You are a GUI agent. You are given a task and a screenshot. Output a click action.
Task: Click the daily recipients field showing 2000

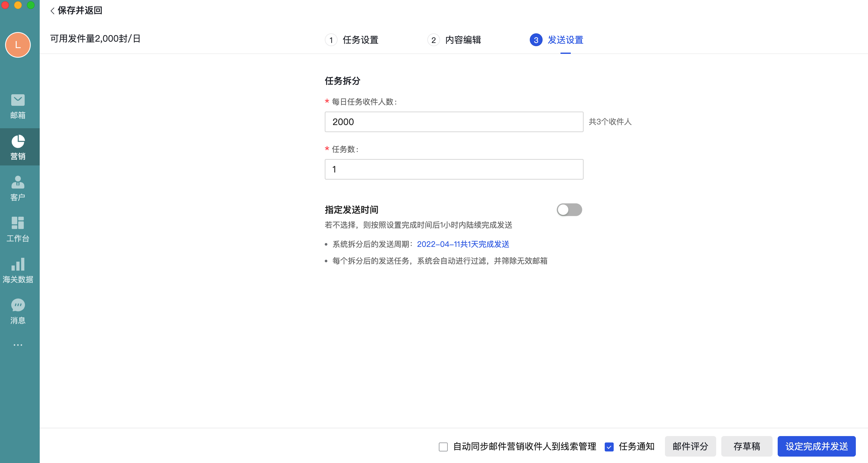click(x=454, y=122)
